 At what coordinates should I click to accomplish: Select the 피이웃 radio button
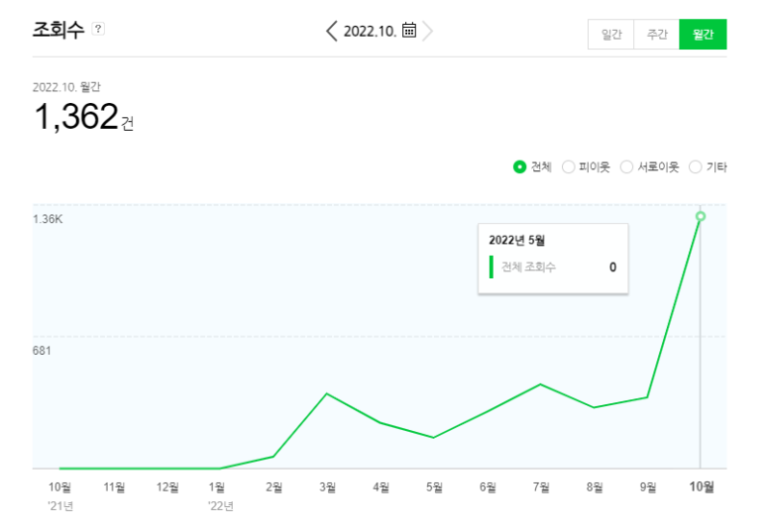[568, 167]
